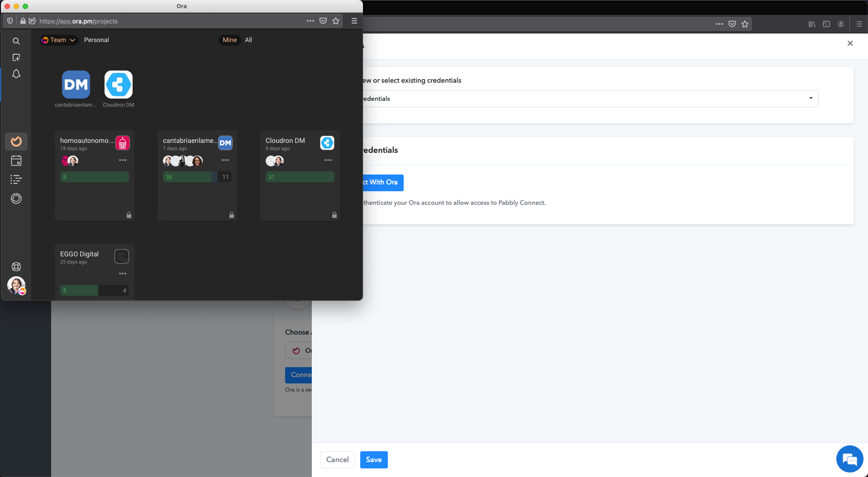868x477 pixels.
Task: Open the homoautonomo card's robot project icon
Action: click(x=123, y=143)
